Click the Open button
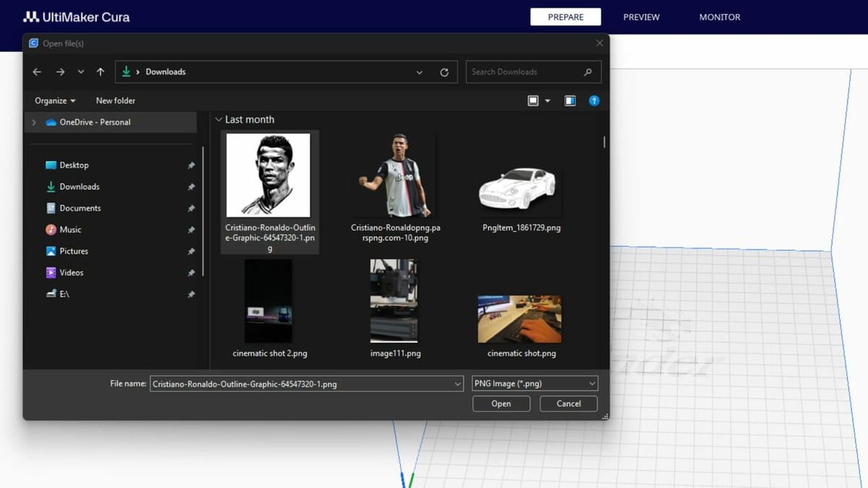Screen dimensions: 868x488 [x=501, y=404]
